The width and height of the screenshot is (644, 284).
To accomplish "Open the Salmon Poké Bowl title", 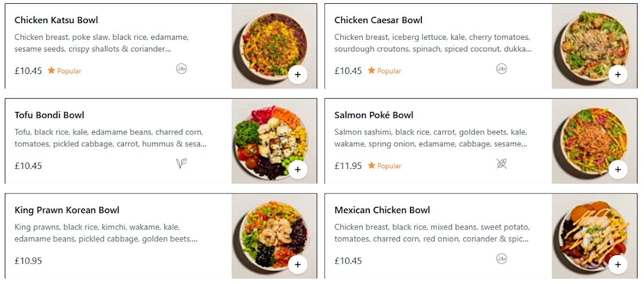I will click(374, 115).
